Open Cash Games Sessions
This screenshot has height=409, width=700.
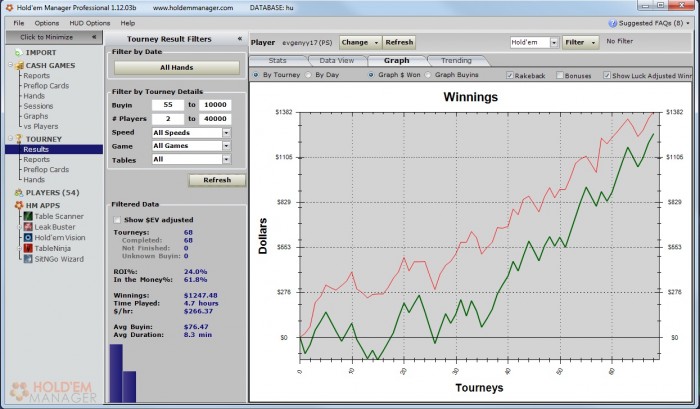pyautogui.click(x=38, y=106)
